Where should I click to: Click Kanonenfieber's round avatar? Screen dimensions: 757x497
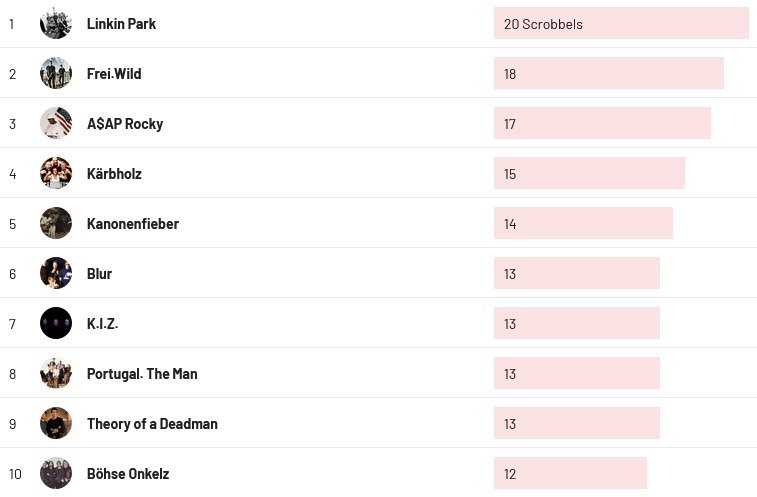click(56, 223)
